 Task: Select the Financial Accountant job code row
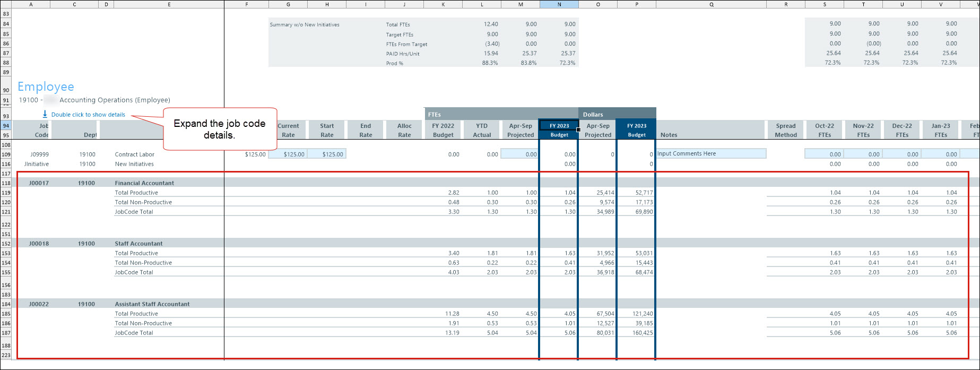point(144,183)
